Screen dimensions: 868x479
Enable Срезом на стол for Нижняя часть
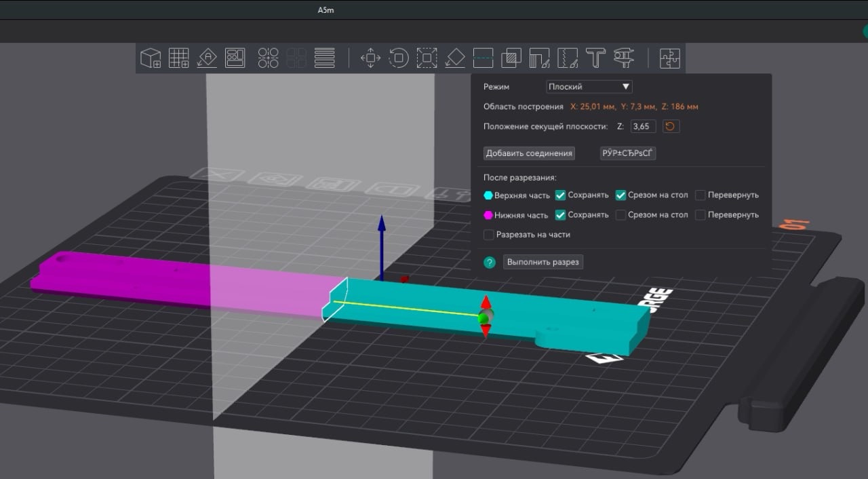[621, 215]
